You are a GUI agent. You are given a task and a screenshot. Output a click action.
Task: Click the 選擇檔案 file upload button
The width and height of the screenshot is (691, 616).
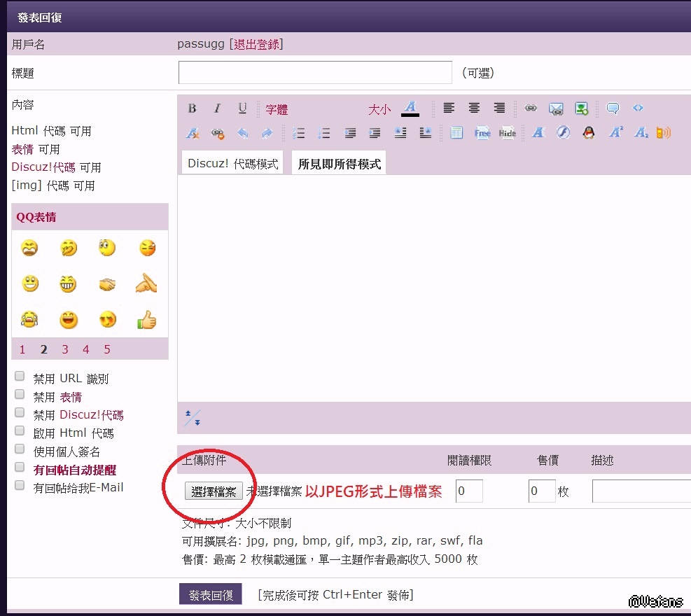coord(214,491)
